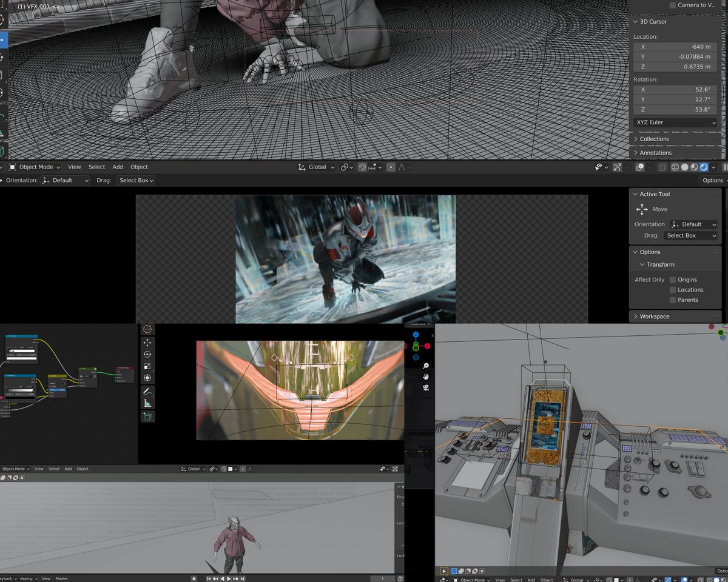Viewport: 728px width, 582px height.
Task: Open Add menu in main header
Action: (118, 167)
